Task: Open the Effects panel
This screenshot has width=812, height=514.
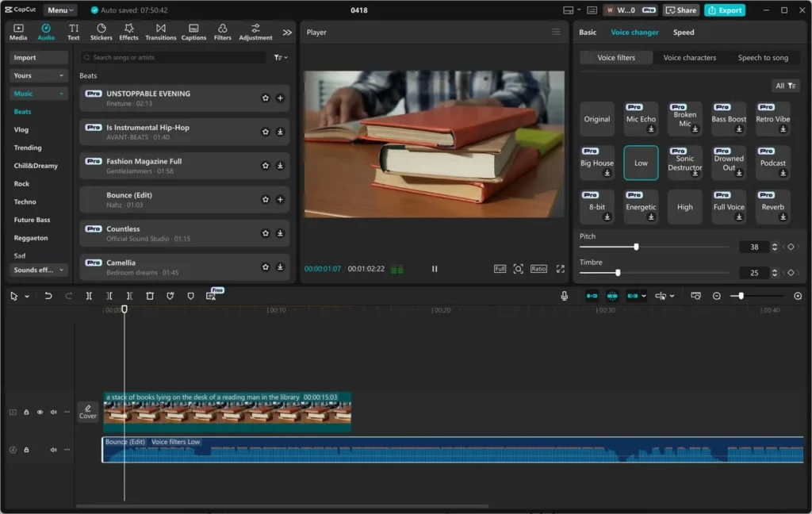Action: pos(128,32)
